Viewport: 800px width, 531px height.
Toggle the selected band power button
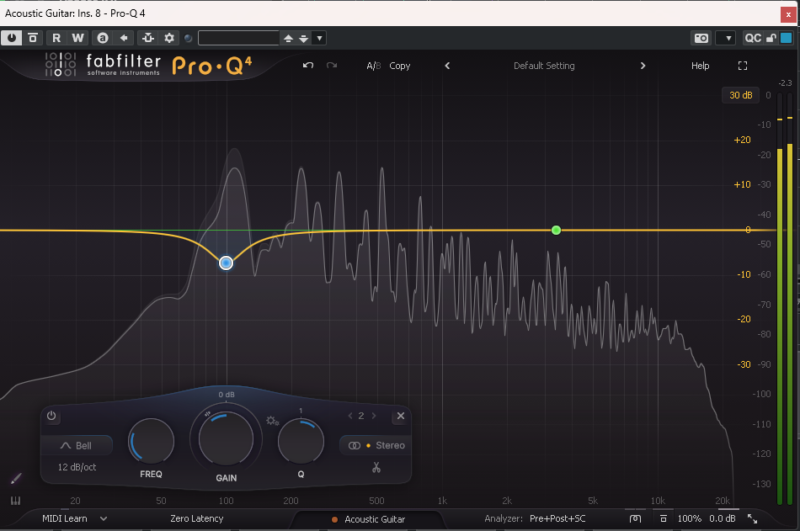[52, 416]
